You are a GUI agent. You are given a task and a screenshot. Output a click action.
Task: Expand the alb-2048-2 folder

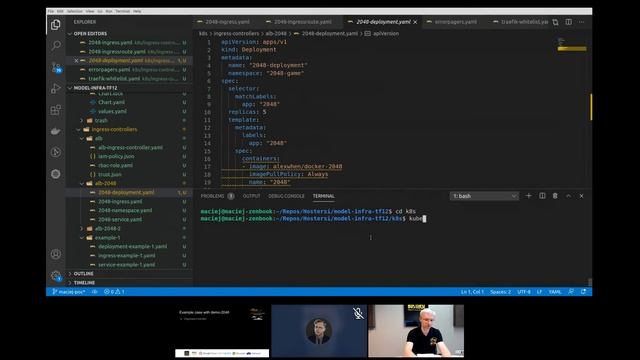click(107, 229)
